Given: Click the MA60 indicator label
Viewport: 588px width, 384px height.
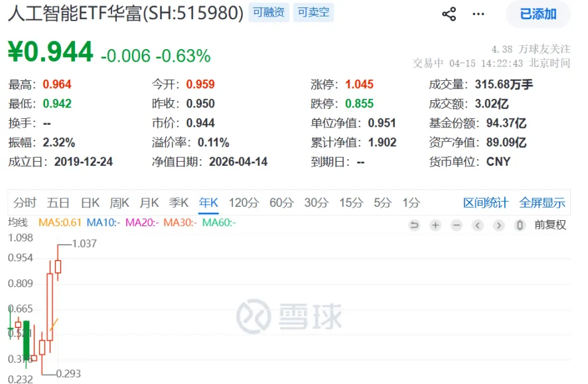Looking at the screenshot, I should point(219,223).
